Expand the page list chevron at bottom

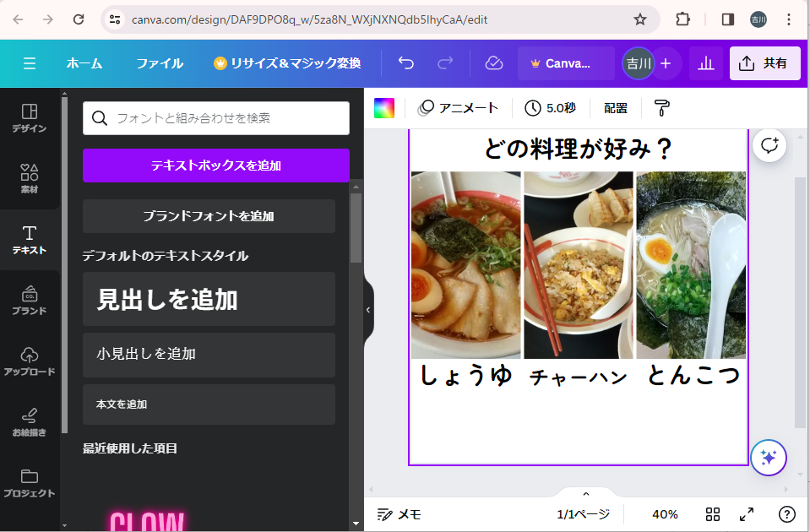coord(586,494)
